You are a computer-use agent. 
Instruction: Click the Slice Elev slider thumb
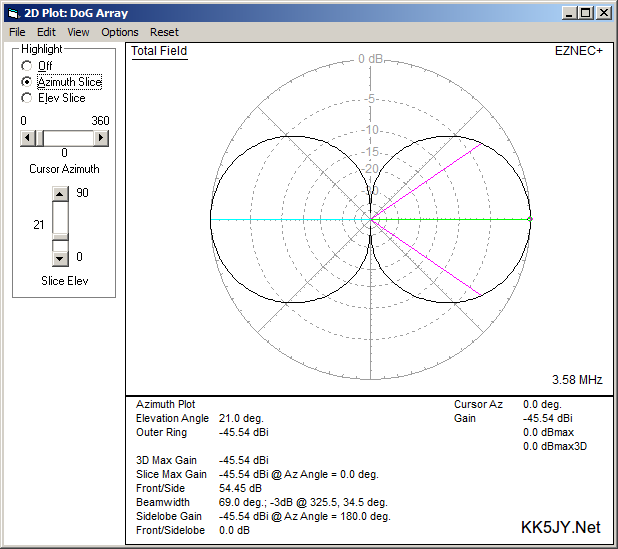(x=60, y=237)
